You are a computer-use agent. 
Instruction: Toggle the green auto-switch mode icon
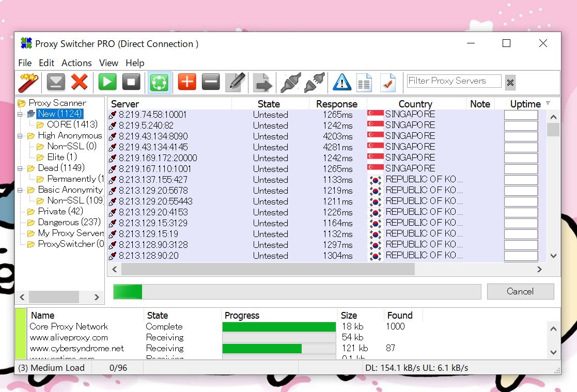coord(159,83)
